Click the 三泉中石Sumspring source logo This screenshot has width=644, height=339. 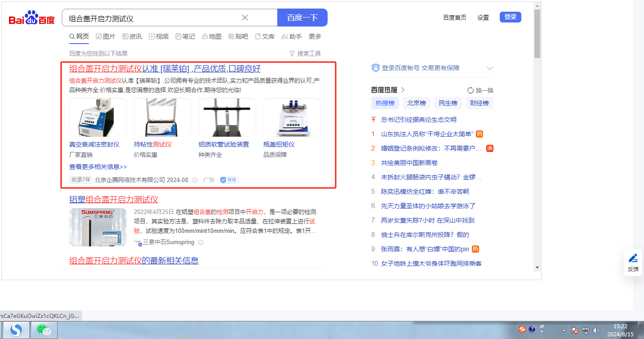(x=138, y=242)
